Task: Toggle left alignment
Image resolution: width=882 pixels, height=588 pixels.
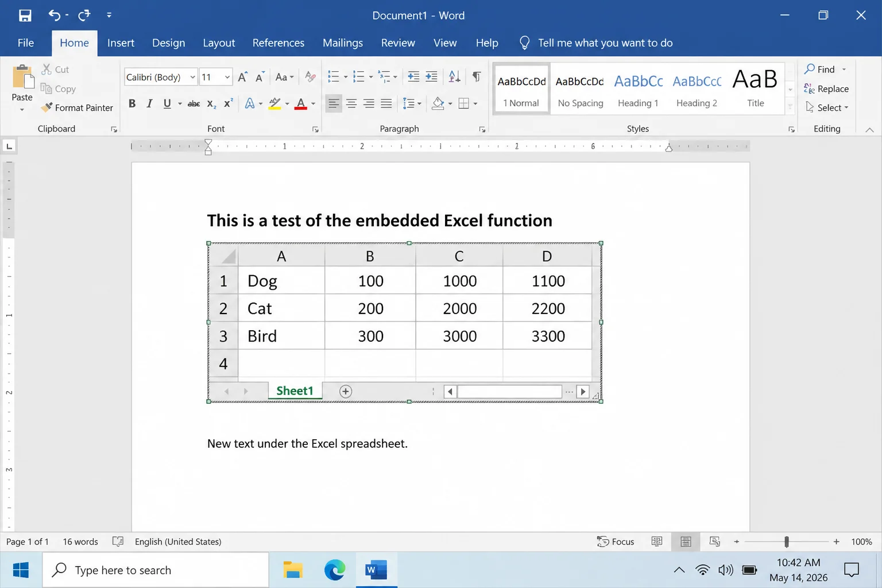Action: pyautogui.click(x=334, y=104)
